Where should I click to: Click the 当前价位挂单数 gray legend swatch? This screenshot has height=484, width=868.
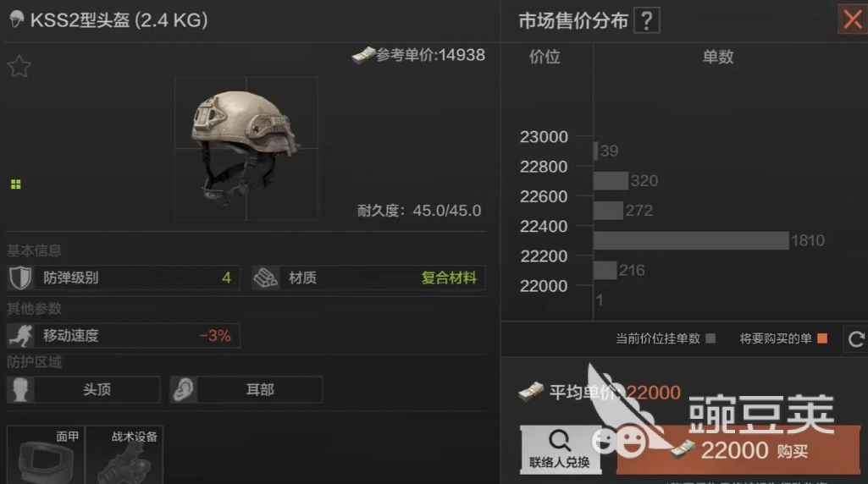[x=710, y=338]
